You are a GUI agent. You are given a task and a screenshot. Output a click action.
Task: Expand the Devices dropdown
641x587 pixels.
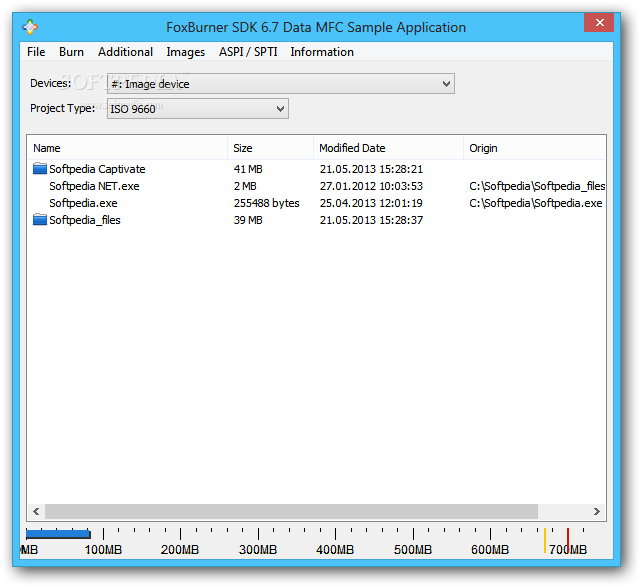coord(281,84)
